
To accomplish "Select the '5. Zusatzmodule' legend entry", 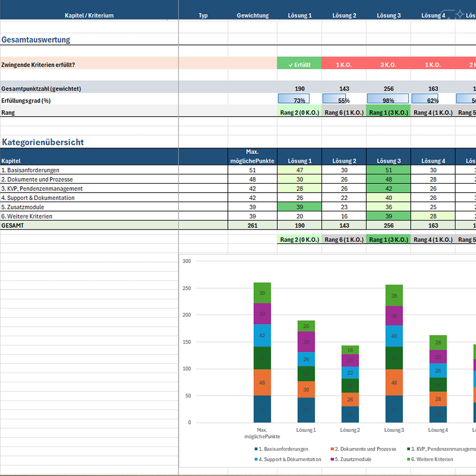I will [x=351, y=459].
